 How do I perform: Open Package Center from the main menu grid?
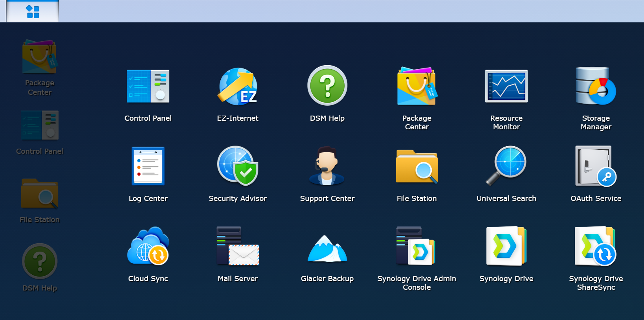point(417,86)
